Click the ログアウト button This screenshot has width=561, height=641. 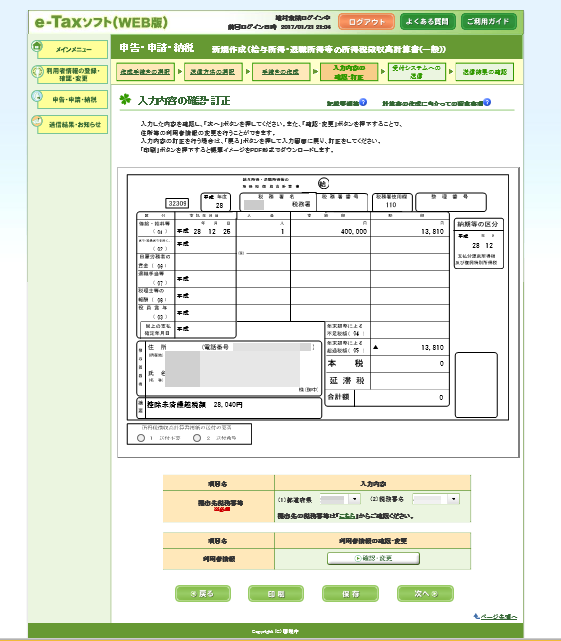click(366, 22)
